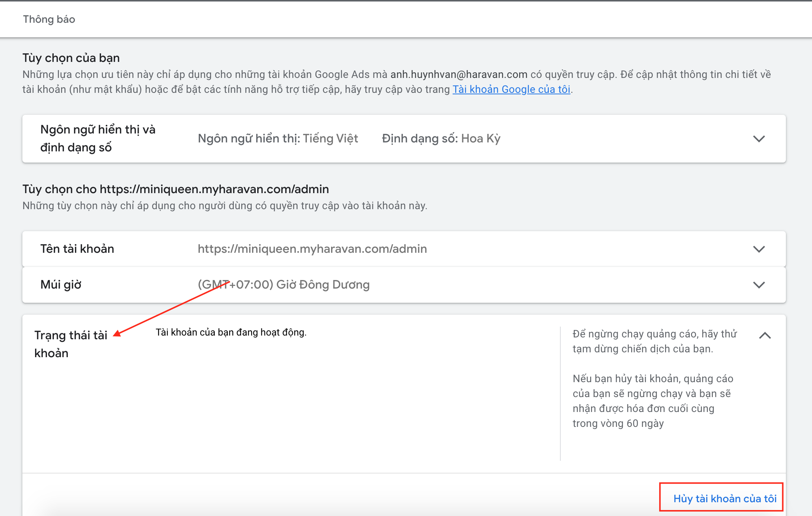Click the Ngôn ngữ hiển thị và định dạng số row label
812x516 pixels.
98,138
